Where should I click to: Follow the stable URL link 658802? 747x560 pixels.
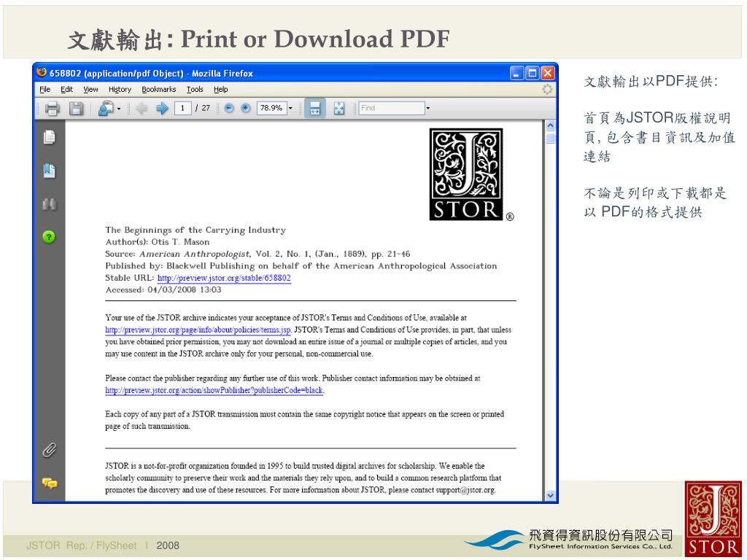pos(224,278)
